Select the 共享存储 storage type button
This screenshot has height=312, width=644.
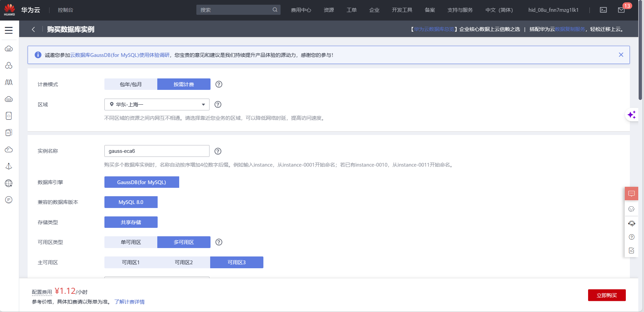tap(131, 222)
